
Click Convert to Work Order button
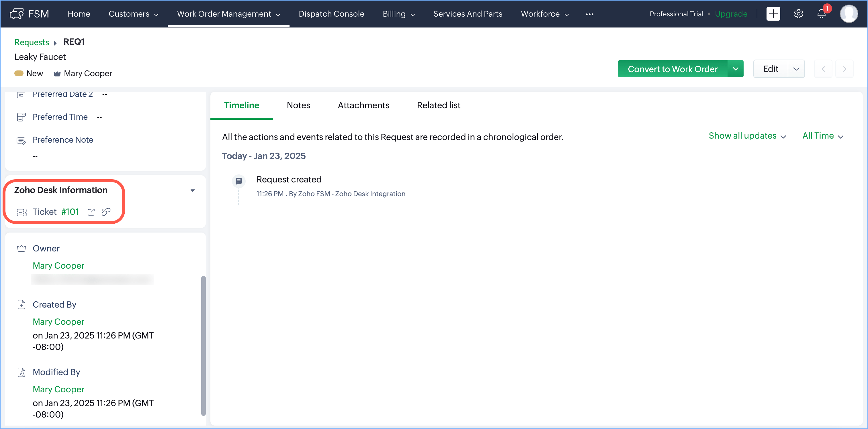click(672, 69)
